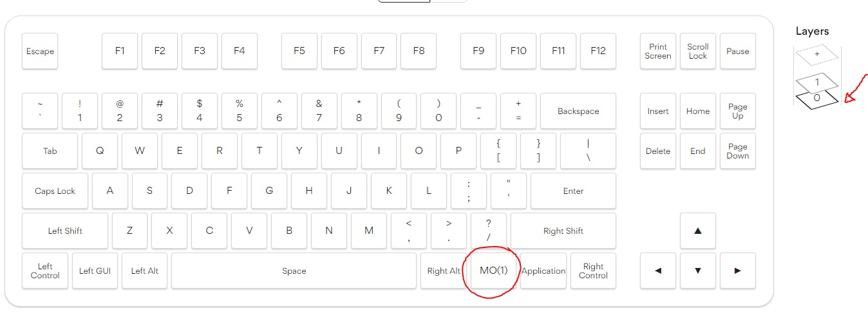Add a new layer with plus icon
Viewport: 868px width, 315px height.
(817, 55)
